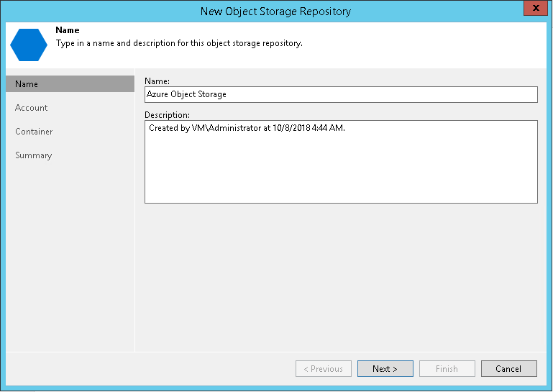Focus the Name field containing Azure Object Storage
Viewport: 553px width, 392px height.
pyautogui.click(x=341, y=94)
